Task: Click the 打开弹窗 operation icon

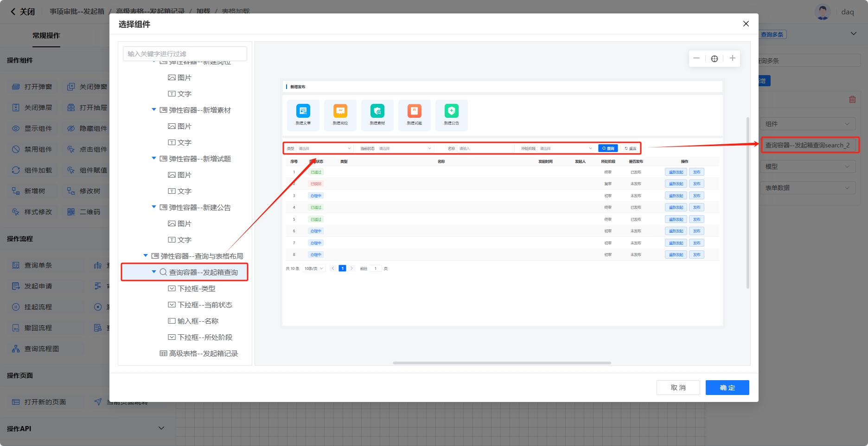Action: click(16, 87)
